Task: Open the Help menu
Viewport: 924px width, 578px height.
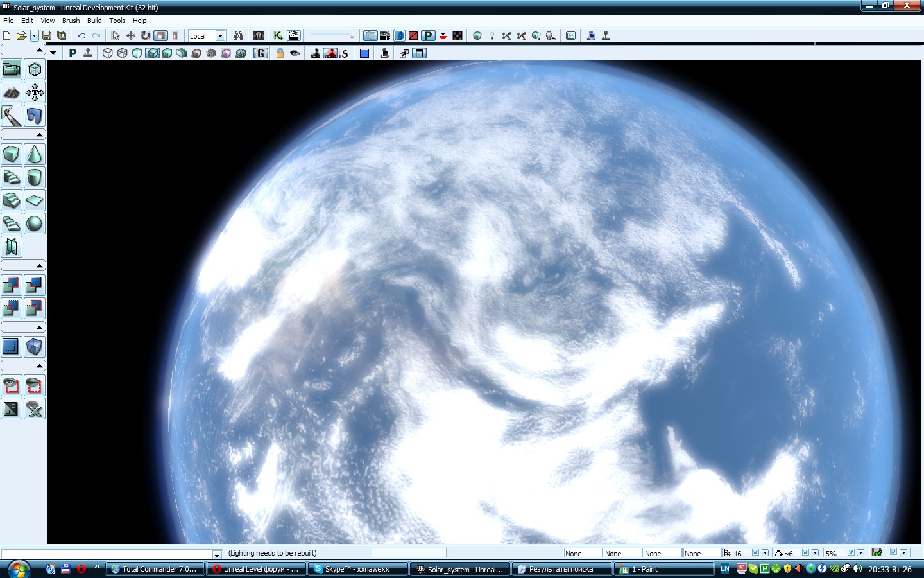Action: coord(139,21)
